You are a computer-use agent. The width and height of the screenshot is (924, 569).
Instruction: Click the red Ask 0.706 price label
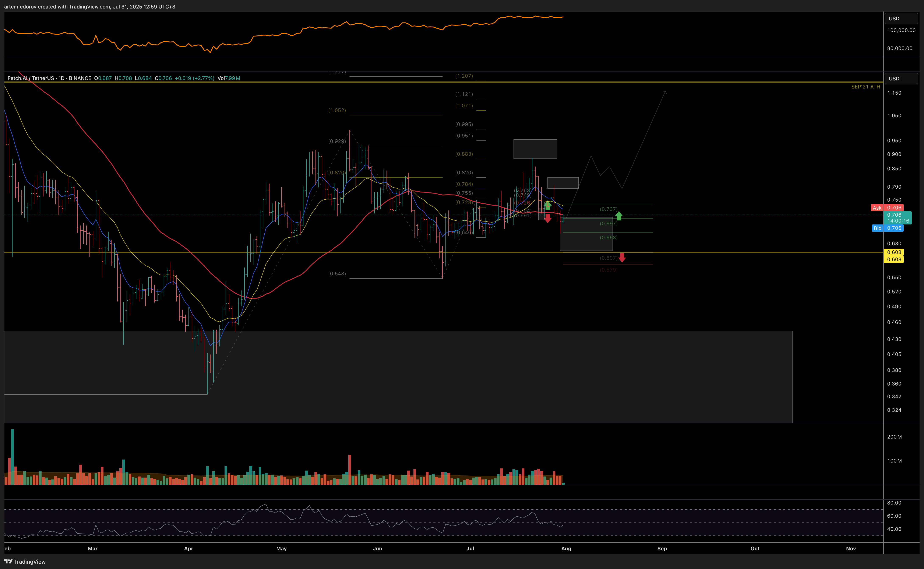point(887,208)
